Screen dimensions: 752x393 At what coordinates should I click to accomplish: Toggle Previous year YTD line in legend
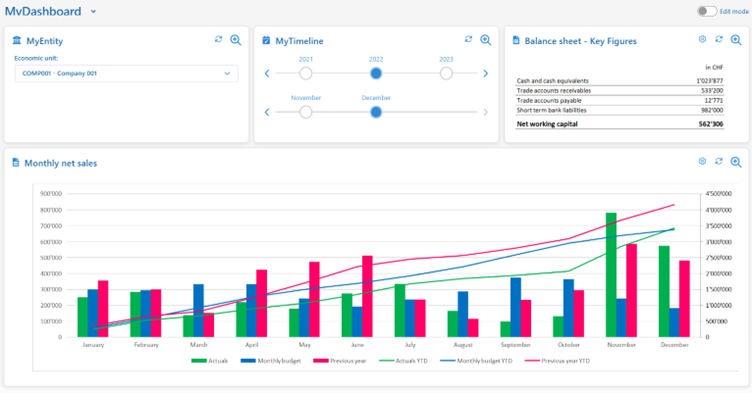point(557,361)
